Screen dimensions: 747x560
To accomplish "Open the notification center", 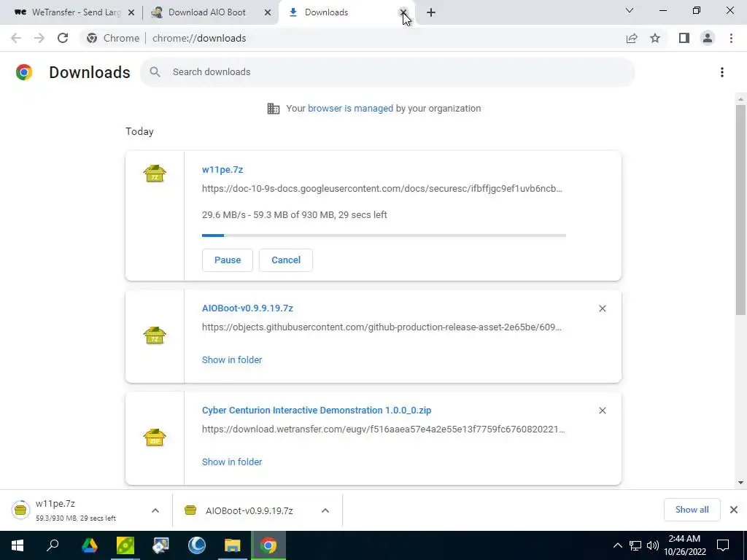I will pos(723,545).
